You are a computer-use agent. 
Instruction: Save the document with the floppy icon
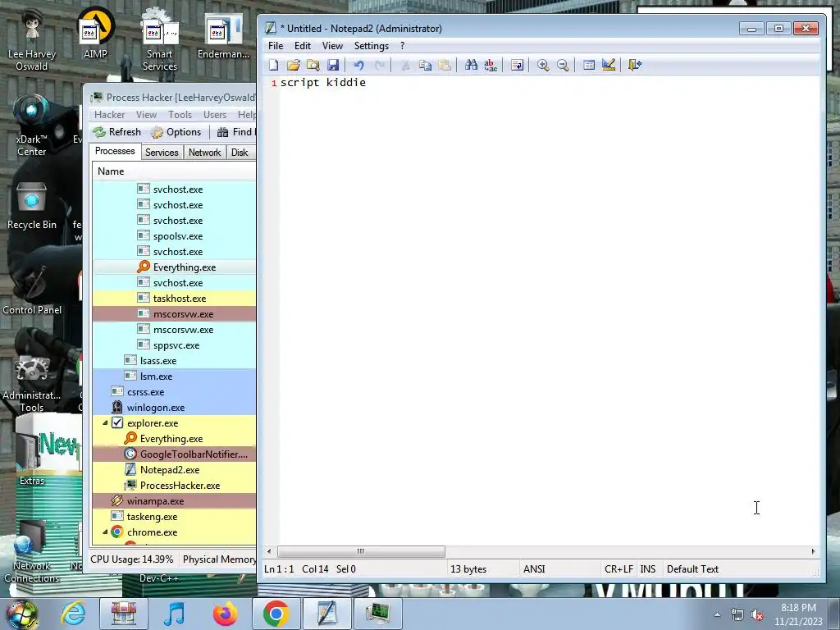pos(333,66)
